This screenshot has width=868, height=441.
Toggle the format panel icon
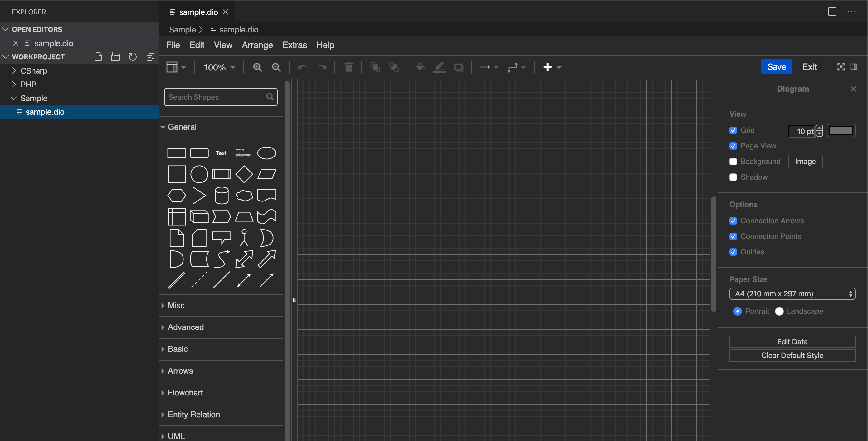click(x=854, y=67)
